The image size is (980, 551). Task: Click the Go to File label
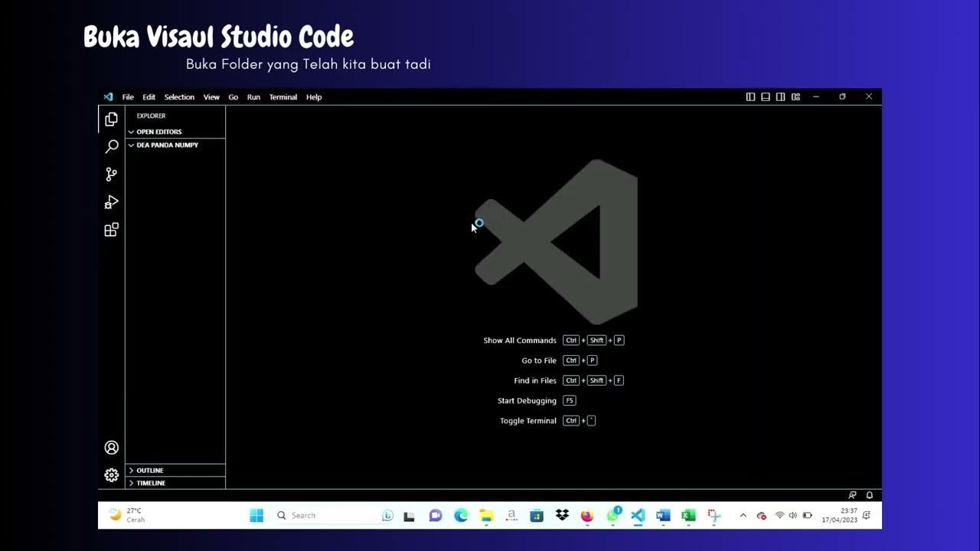539,360
